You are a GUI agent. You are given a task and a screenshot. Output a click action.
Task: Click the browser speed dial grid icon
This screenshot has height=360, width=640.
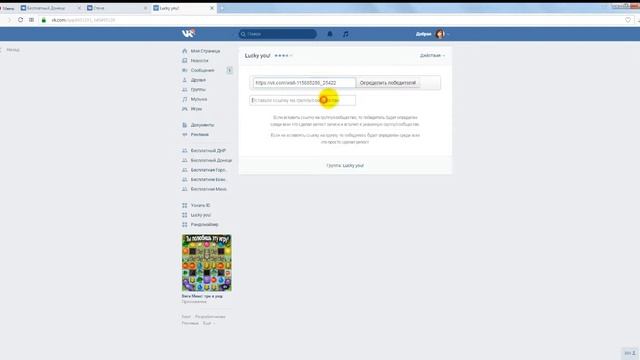(31, 20)
